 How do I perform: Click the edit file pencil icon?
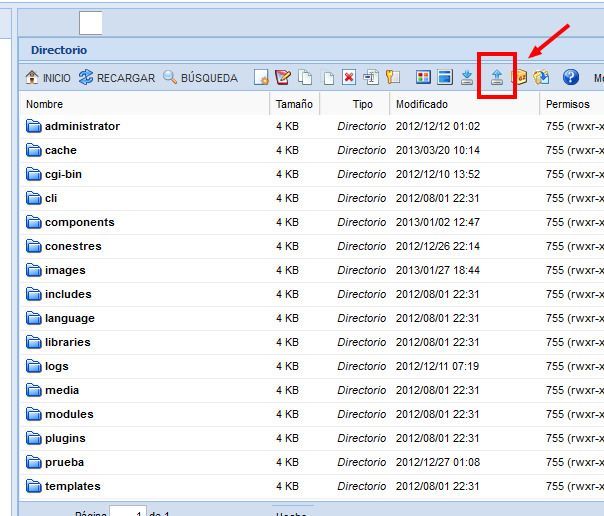tap(283, 77)
